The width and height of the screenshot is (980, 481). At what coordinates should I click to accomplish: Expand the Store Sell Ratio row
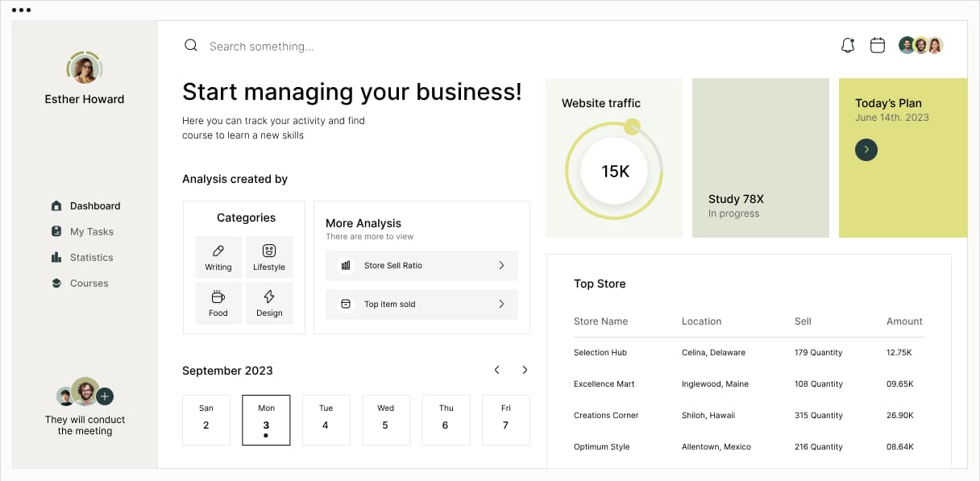501,265
